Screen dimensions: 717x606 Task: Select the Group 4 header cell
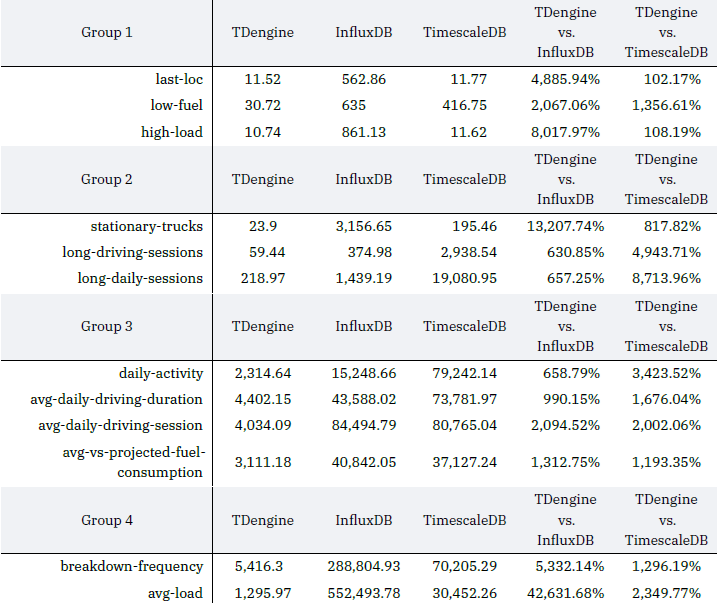[106, 520]
